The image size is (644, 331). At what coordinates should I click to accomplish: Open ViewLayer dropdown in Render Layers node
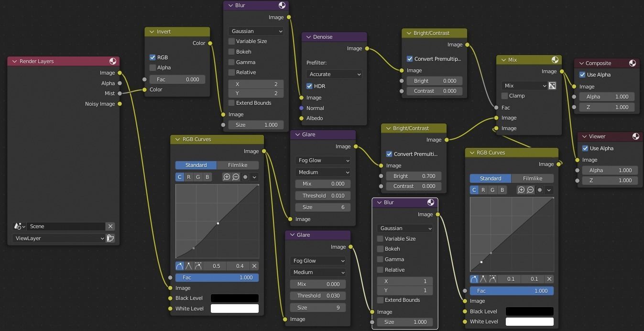click(x=59, y=238)
